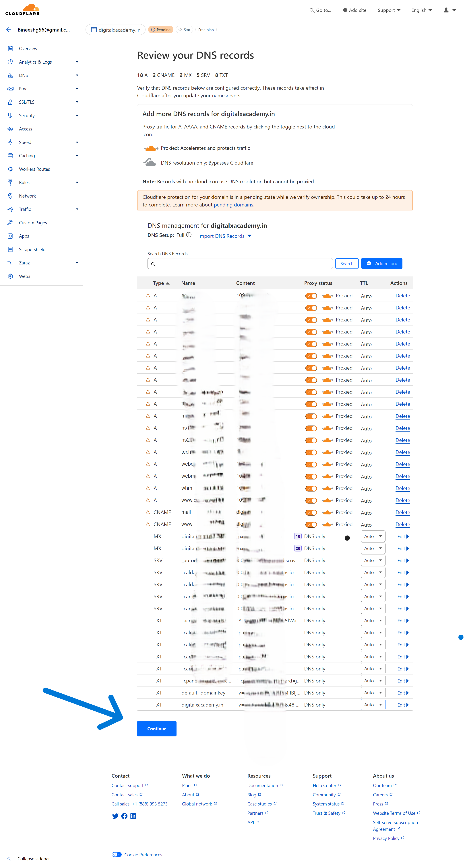Click the Continue button
Viewport: 467px width, 868px height.
click(157, 729)
